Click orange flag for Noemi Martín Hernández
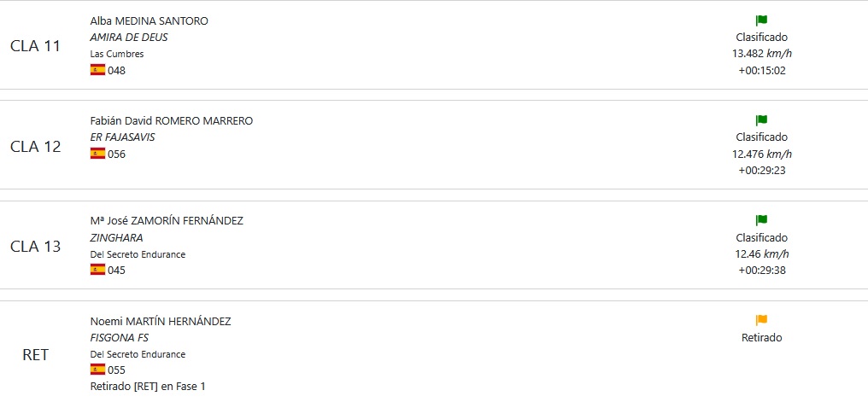This screenshot has height=402, width=868. point(761,320)
